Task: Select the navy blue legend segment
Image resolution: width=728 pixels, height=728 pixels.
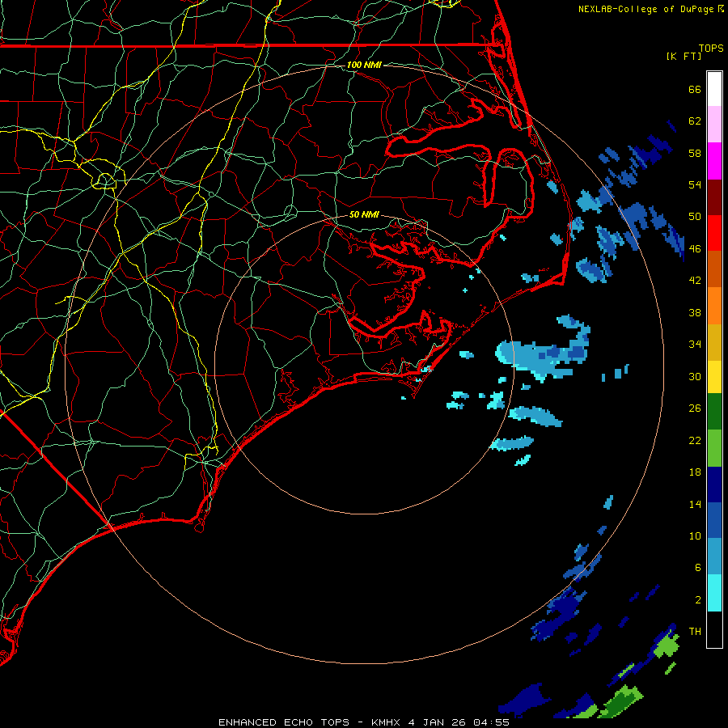Action: pyautogui.click(x=714, y=485)
